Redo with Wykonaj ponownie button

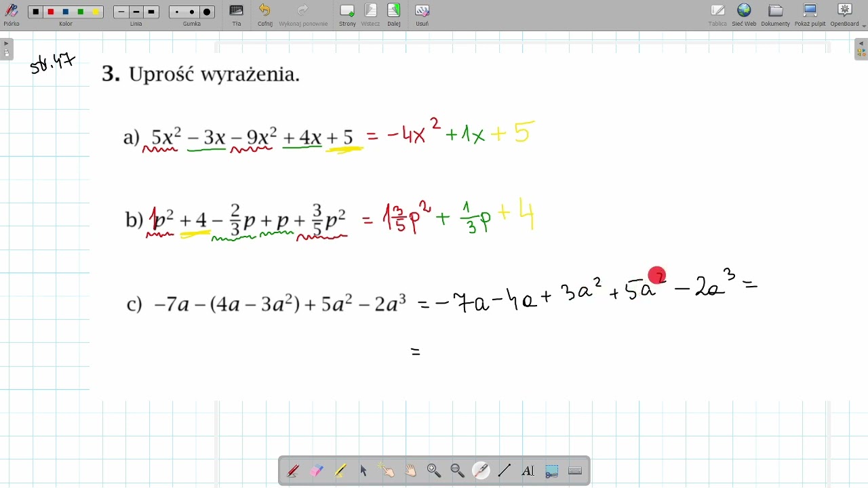tap(303, 14)
